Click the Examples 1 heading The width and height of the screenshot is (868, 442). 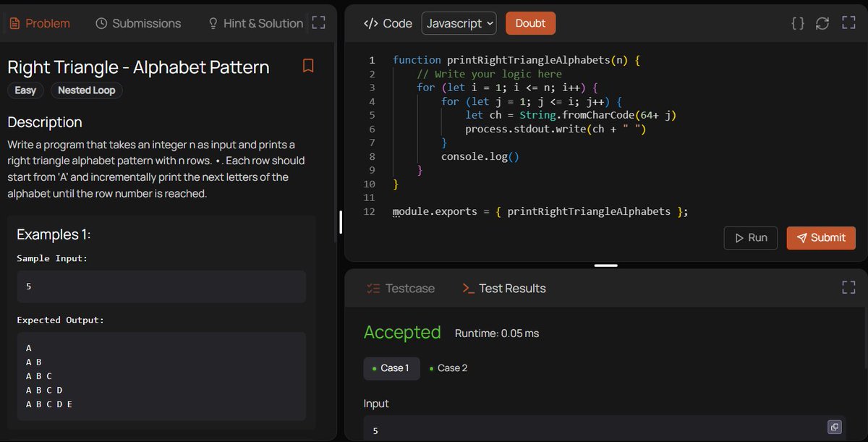[x=54, y=234]
